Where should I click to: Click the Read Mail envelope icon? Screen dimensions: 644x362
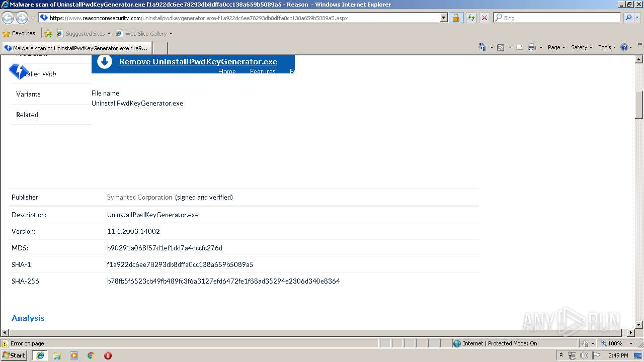click(x=519, y=47)
